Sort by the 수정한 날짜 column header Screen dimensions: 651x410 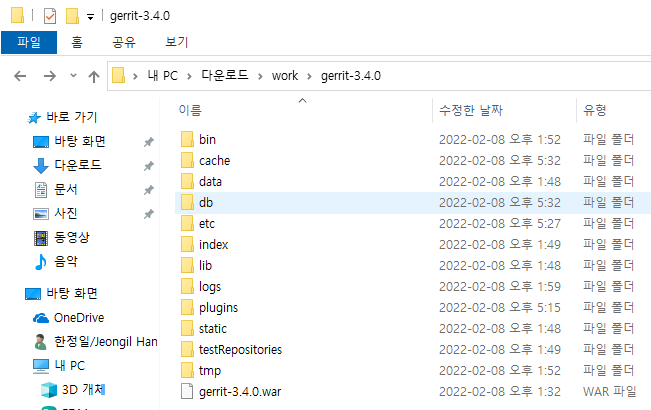471,110
